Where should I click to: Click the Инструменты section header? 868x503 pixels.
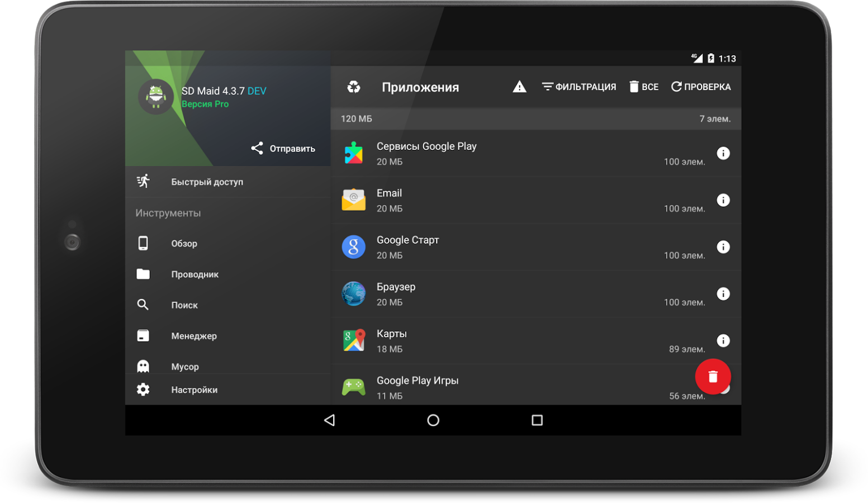click(168, 213)
